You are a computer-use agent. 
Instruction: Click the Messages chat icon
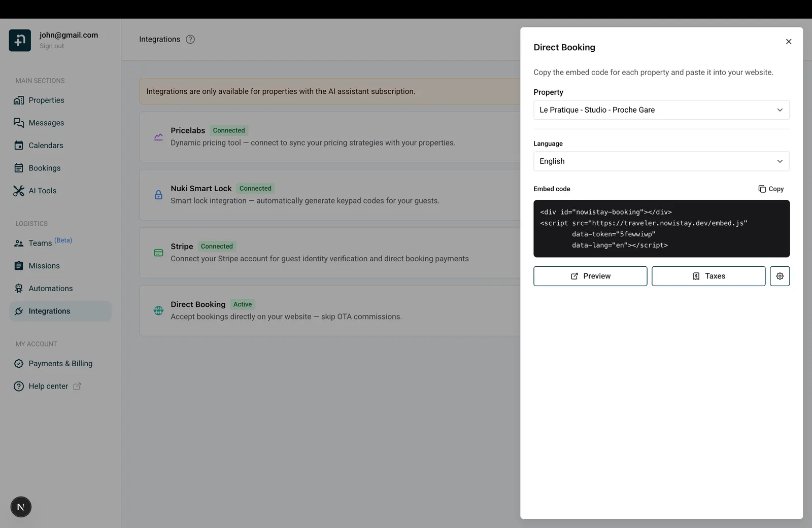click(19, 123)
